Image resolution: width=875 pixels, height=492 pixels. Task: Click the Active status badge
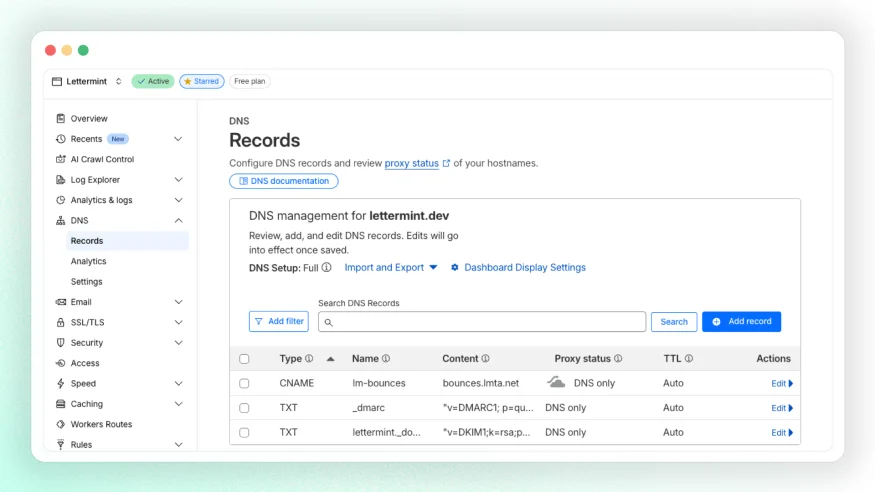(153, 81)
